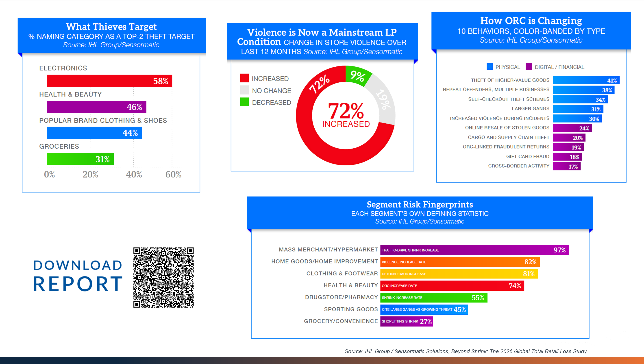Click the 60% axis label
The height and width of the screenshot is (364, 644).
coord(173,174)
